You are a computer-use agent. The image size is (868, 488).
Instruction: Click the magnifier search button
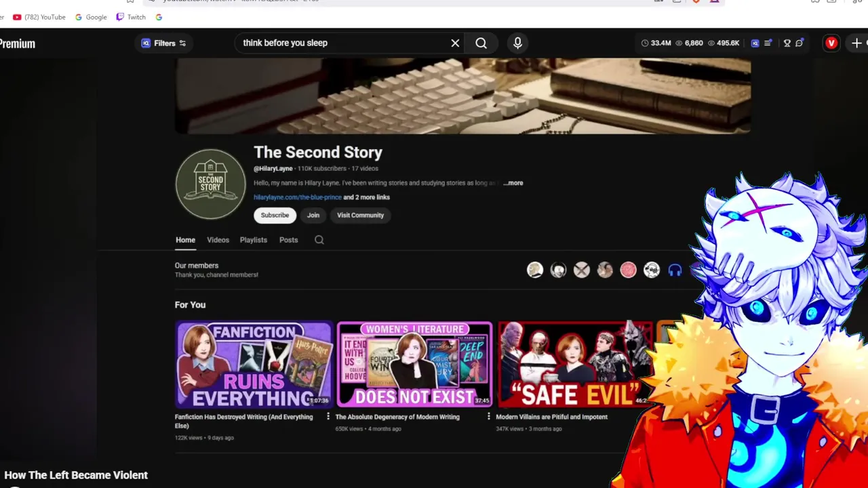click(x=481, y=43)
